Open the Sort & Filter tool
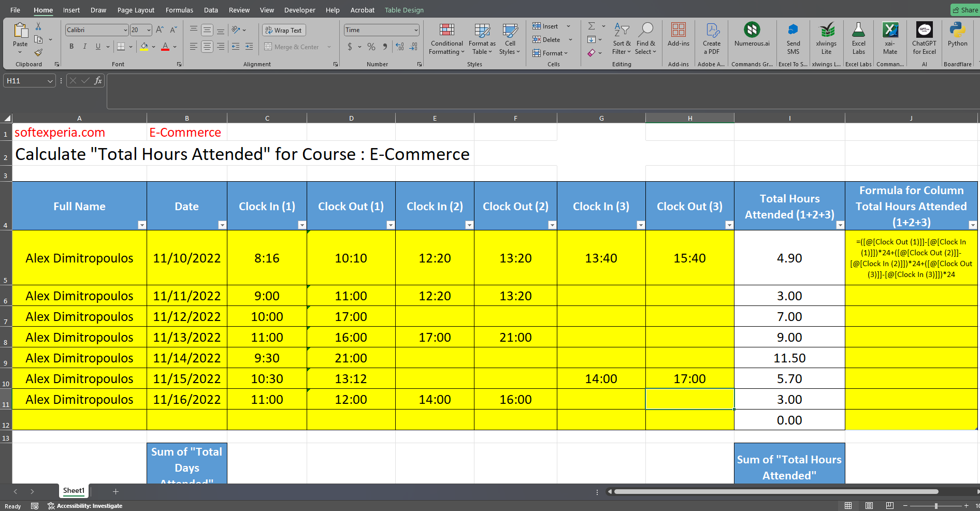 click(621, 39)
